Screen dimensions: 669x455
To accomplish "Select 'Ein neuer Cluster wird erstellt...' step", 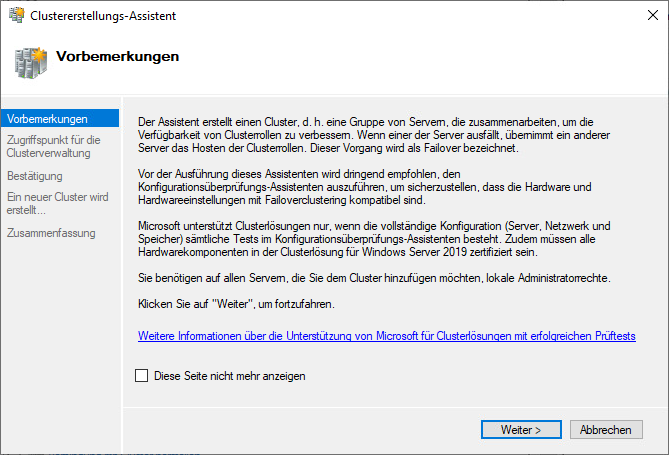I will coord(57,204).
